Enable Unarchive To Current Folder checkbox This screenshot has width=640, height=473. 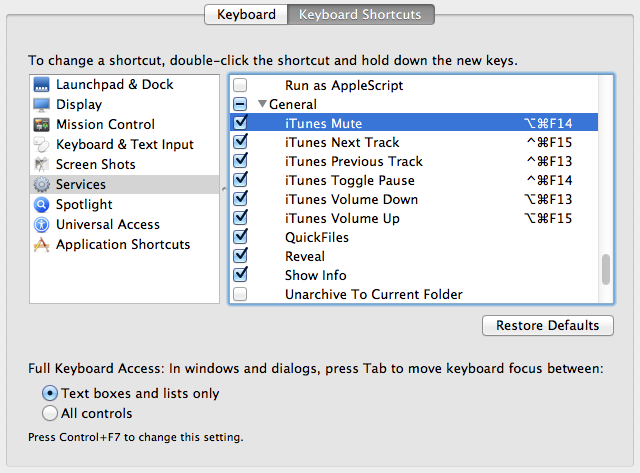240,294
